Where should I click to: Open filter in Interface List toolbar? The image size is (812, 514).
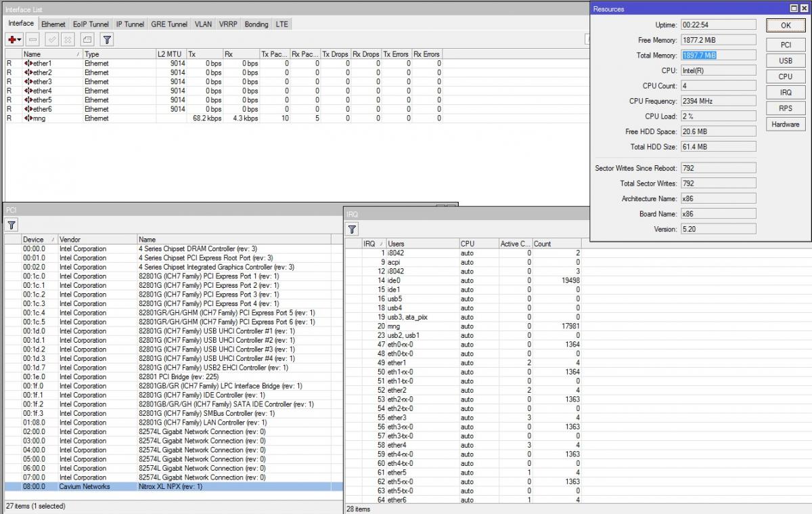(x=107, y=40)
